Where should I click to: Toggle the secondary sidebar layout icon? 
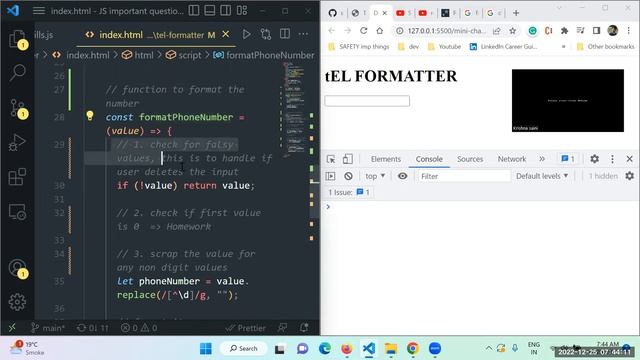[226, 11]
